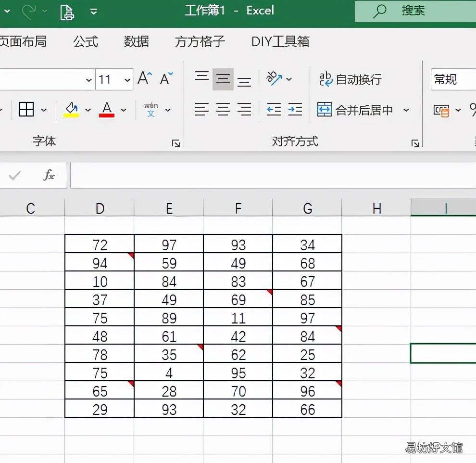Screen dimensions: 476x463
Task: Toggle align text left
Action: tap(201, 109)
